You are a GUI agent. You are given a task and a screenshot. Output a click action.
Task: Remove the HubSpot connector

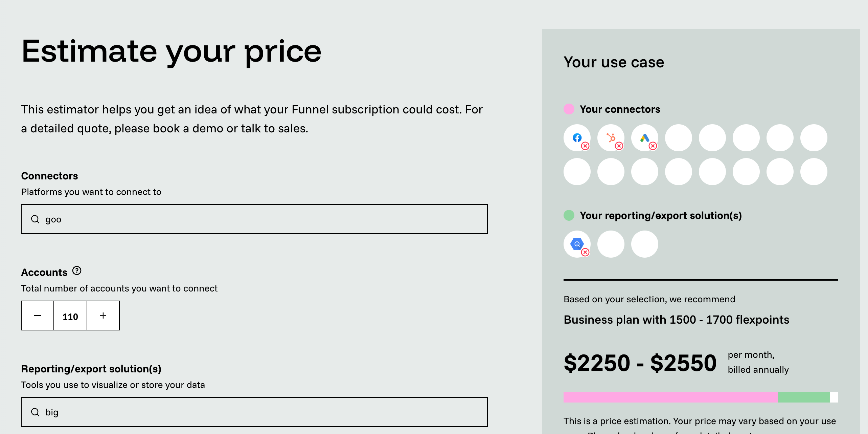coord(619,146)
